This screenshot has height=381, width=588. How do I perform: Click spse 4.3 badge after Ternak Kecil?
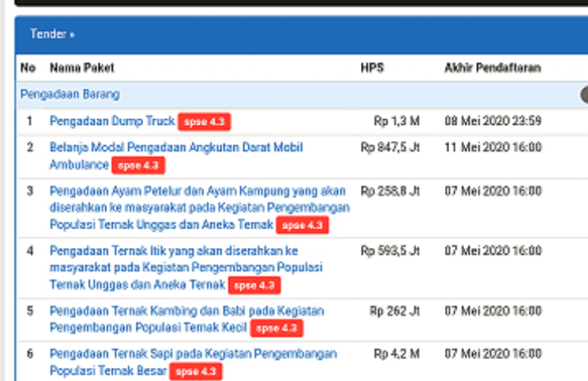(277, 329)
